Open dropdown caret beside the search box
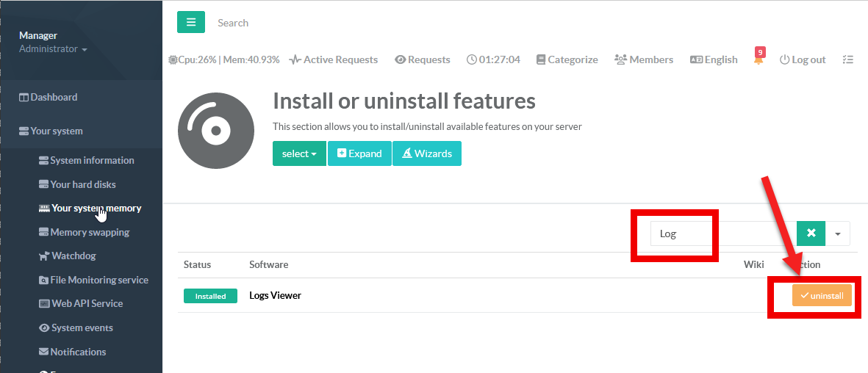The image size is (868, 373). (838, 233)
